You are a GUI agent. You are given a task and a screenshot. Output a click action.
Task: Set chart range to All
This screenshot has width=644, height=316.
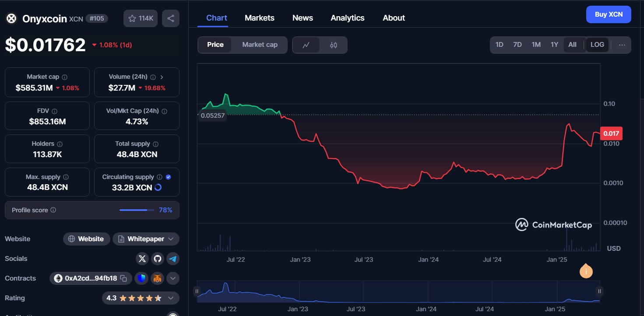coord(573,45)
